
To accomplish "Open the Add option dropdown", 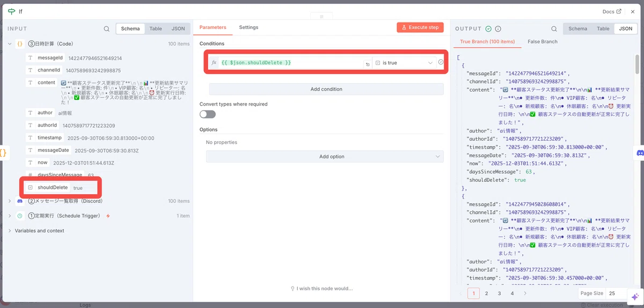I will pos(325,157).
